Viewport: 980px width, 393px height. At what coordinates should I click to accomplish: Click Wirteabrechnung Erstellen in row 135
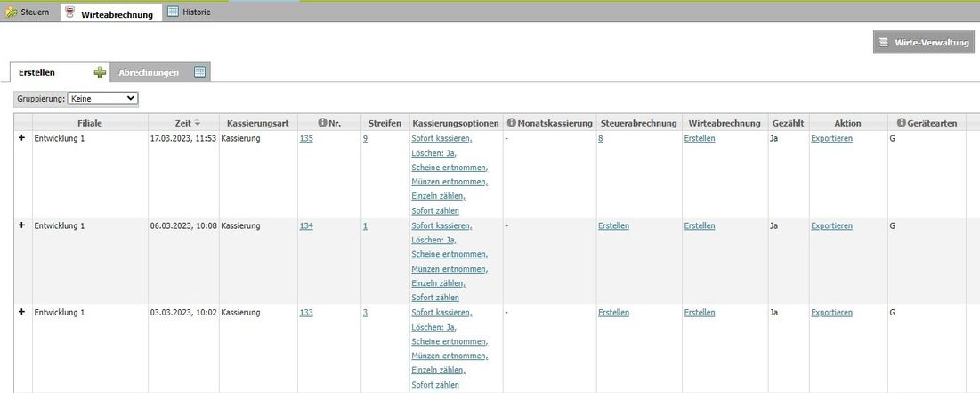(x=700, y=138)
